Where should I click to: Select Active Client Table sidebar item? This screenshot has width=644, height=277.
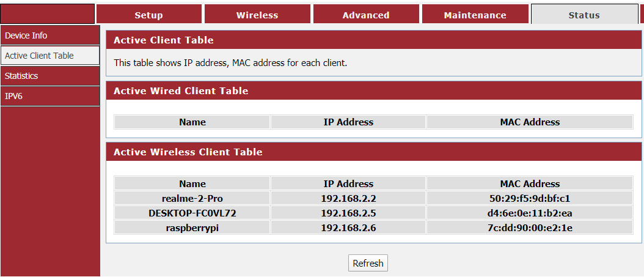pyautogui.click(x=39, y=56)
